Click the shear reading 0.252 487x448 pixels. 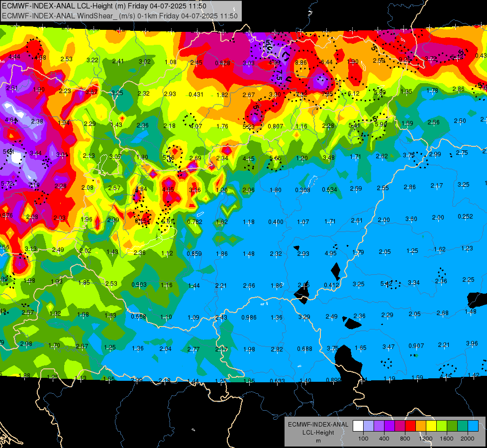465,217
